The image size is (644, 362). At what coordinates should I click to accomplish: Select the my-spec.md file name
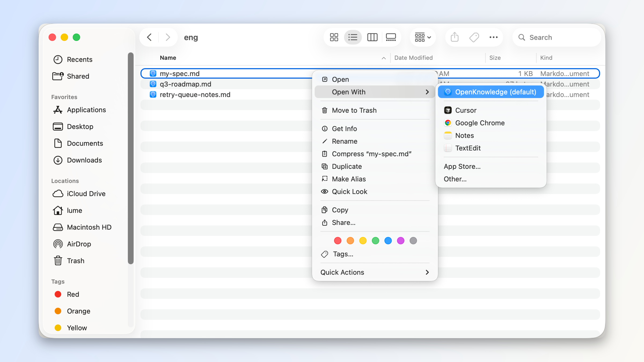tap(180, 73)
